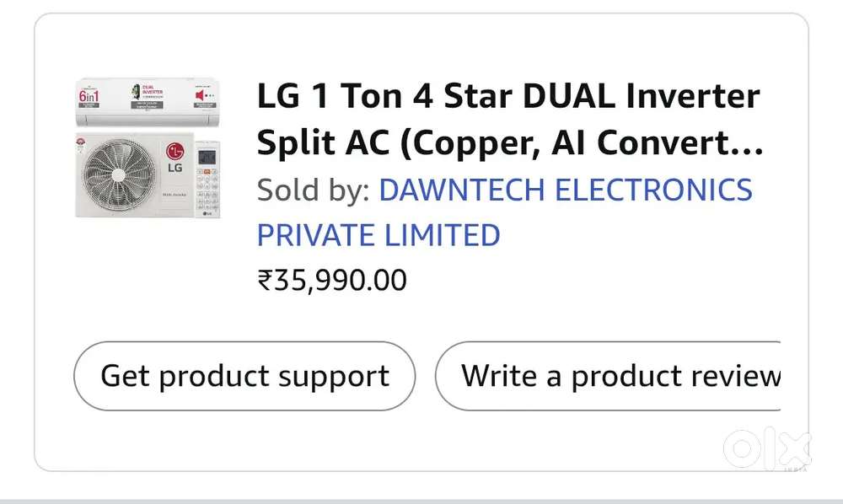Click the Get product support button
Viewport: 843px width, 504px height.
(244, 376)
